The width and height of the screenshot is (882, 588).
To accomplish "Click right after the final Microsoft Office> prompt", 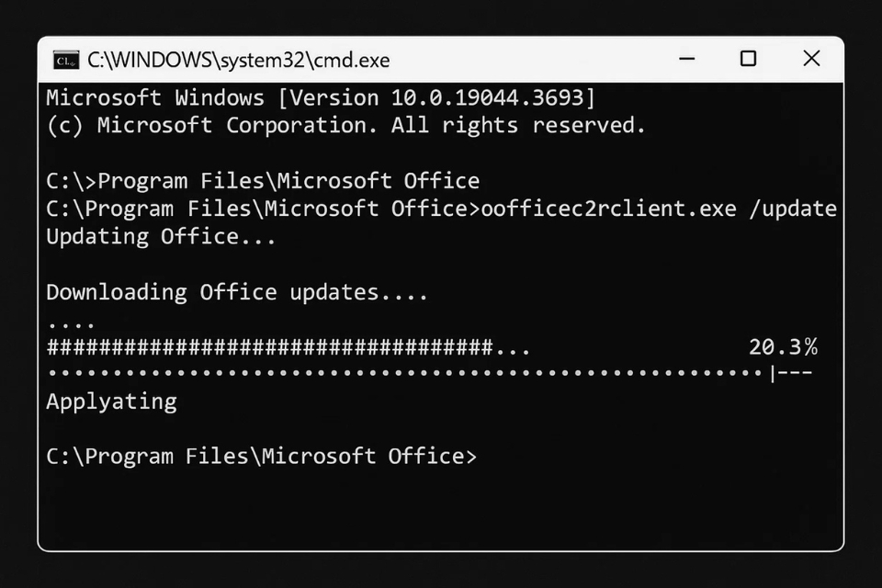I will pyautogui.click(x=487, y=457).
